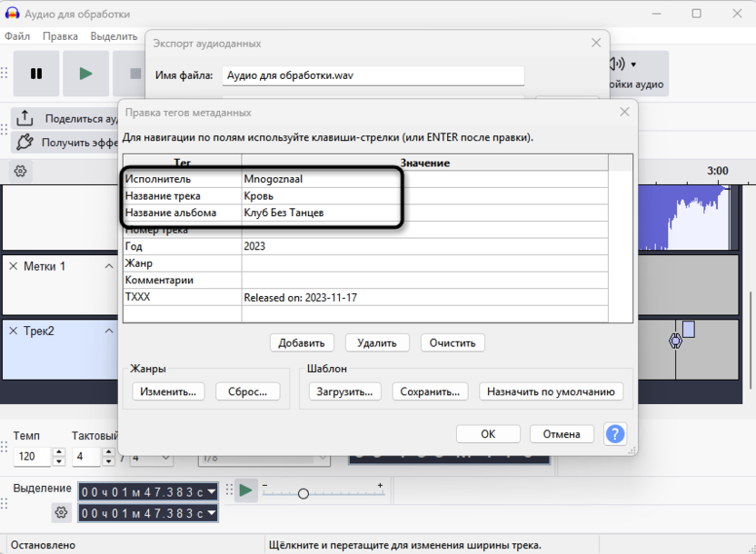This screenshot has width=756, height=554.
Task: Open the Файл menu
Action: [x=17, y=35]
